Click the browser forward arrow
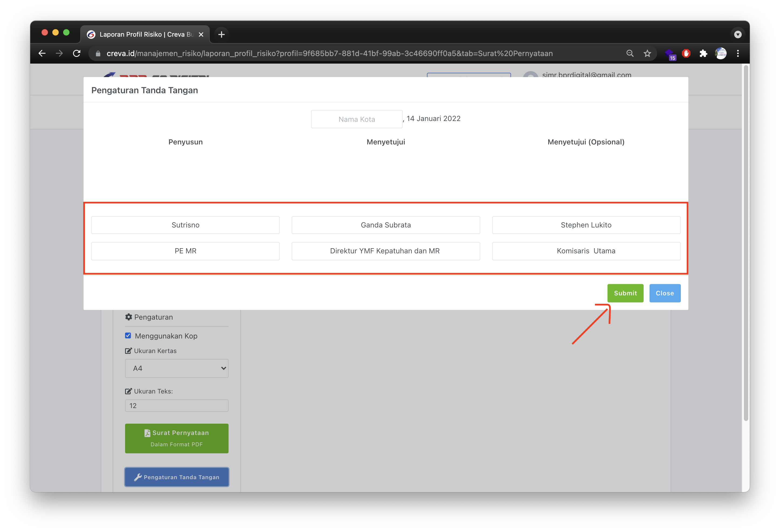This screenshot has width=780, height=532. click(x=59, y=53)
